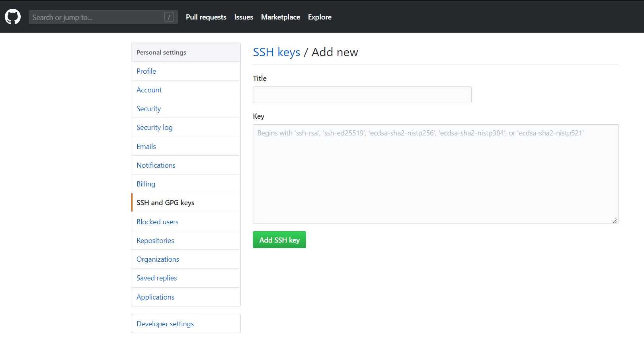
Task: Open Blocked users settings
Action: click(186, 222)
